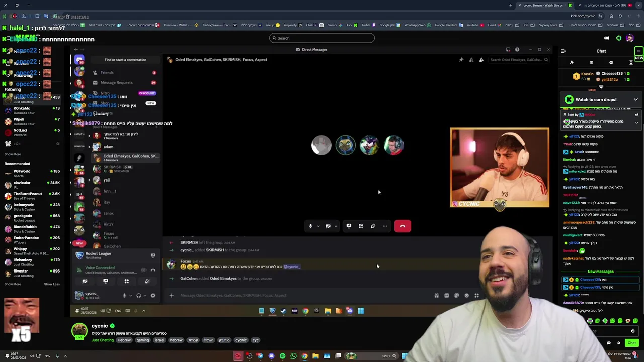Click the Kick search bar

pos(322,38)
